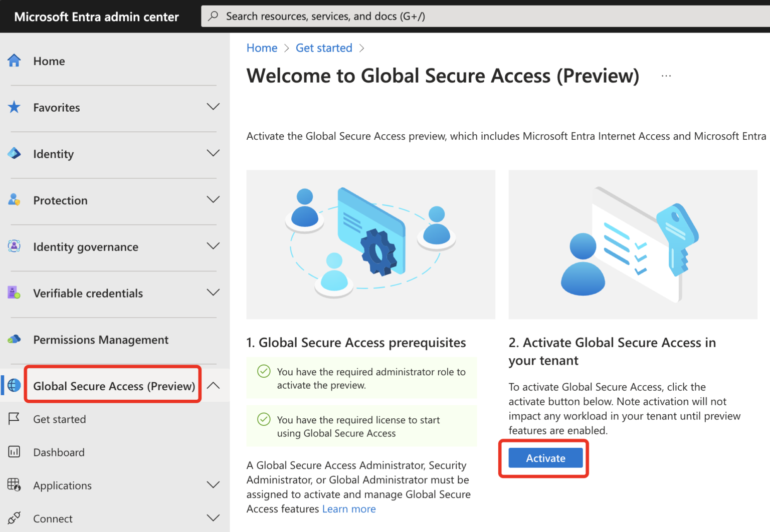This screenshot has width=770, height=532.
Task: Select the Identity governance icon
Action: tap(14, 246)
